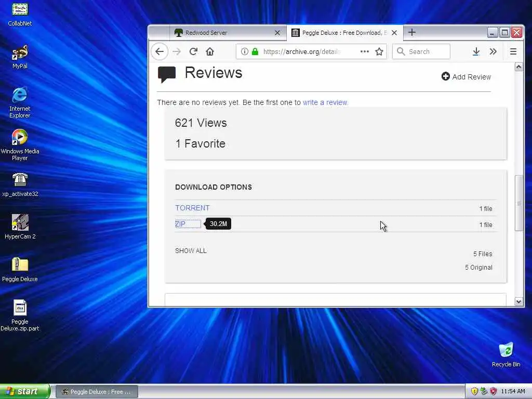Close the Peggle Deluxe tab
The height and width of the screenshot is (399, 532).
(x=394, y=33)
